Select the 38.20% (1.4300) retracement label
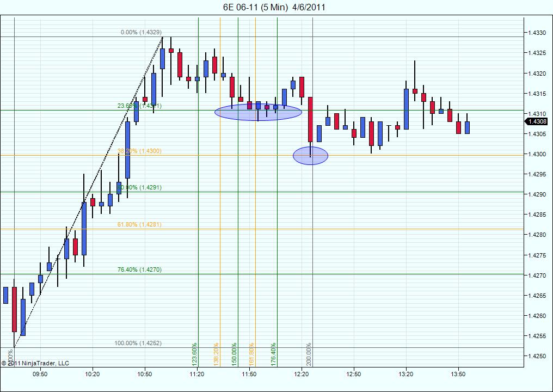The image size is (553, 392). [139, 151]
